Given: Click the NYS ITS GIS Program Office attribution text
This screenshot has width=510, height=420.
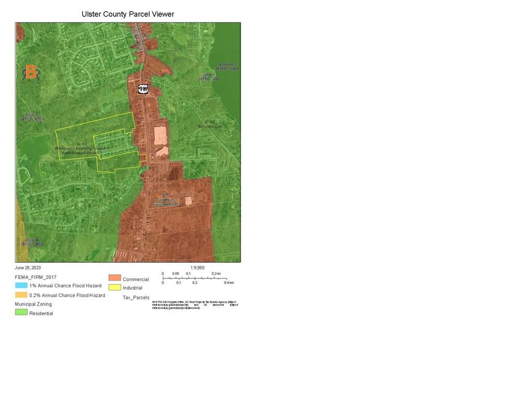Looking at the screenshot, I should pyautogui.click(x=194, y=305).
